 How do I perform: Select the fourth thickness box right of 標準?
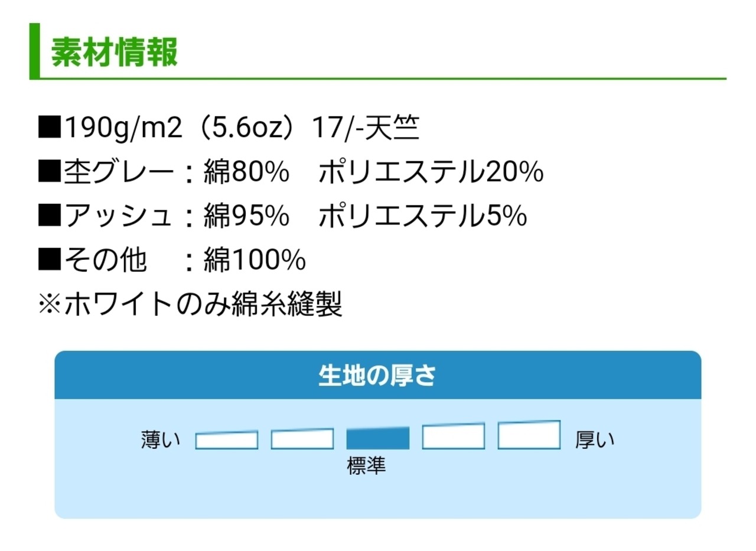[x=454, y=437]
